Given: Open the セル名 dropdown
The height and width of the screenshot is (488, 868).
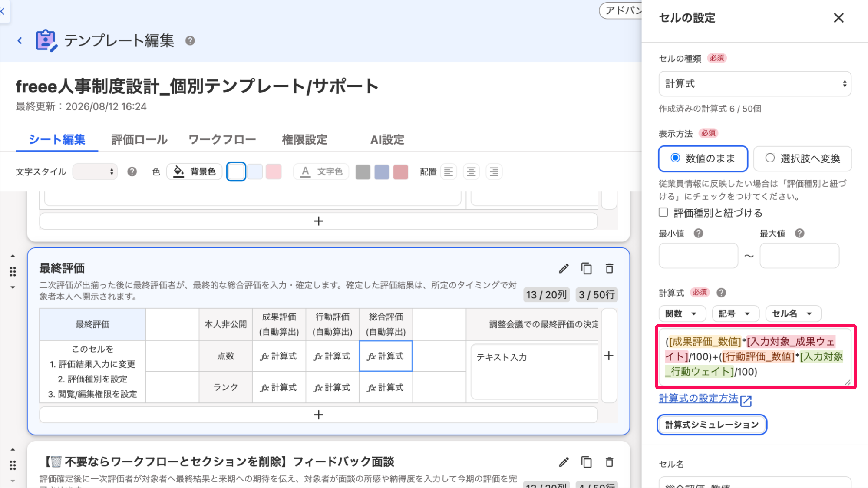Looking at the screenshot, I should tap(793, 314).
